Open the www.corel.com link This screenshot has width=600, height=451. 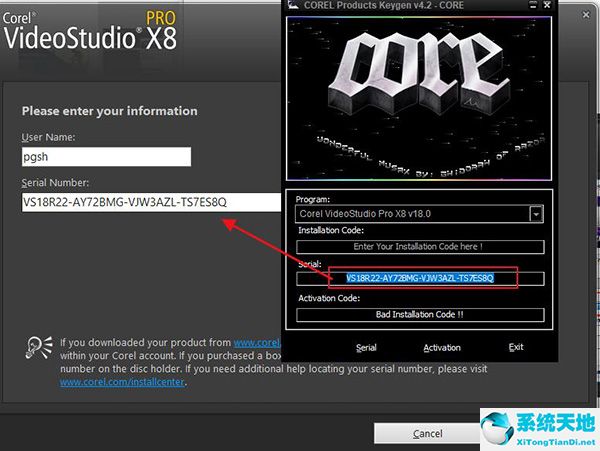click(256, 342)
